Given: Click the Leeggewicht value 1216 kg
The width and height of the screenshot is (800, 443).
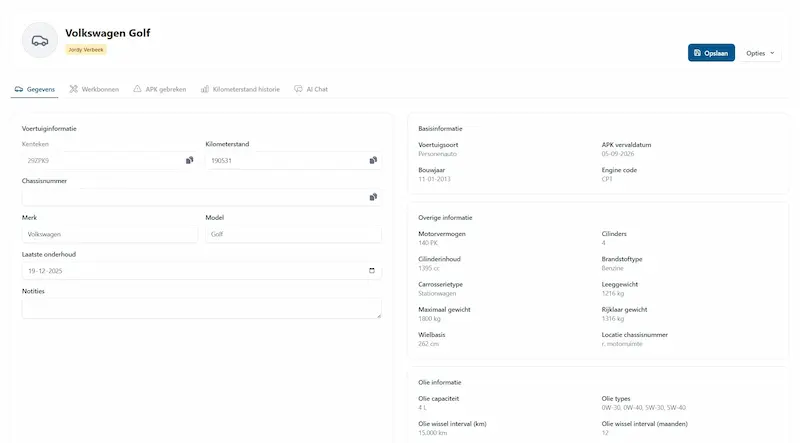Looking at the screenshot, I should tap(613, 293).
